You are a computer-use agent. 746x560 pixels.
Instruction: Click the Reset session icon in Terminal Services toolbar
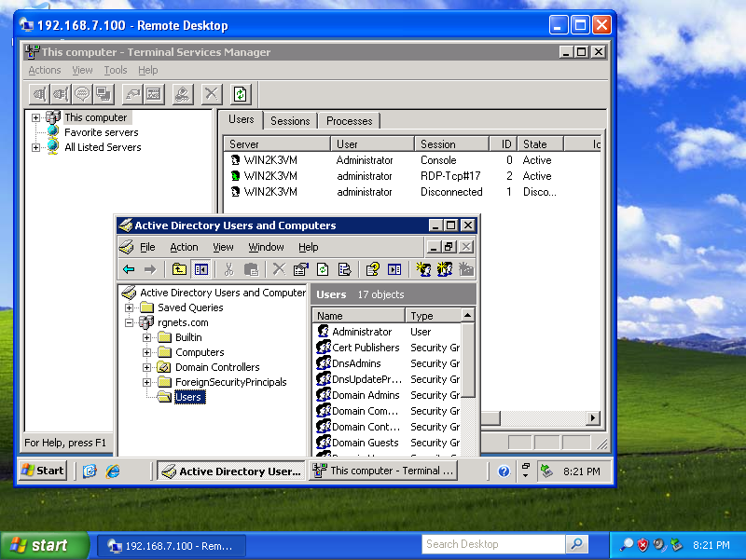tap(132, 94)
